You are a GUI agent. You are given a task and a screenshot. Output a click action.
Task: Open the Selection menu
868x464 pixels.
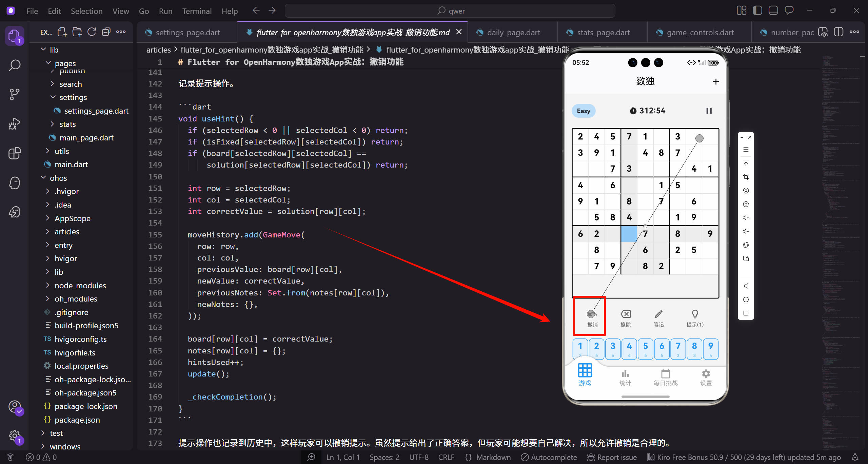86,11
